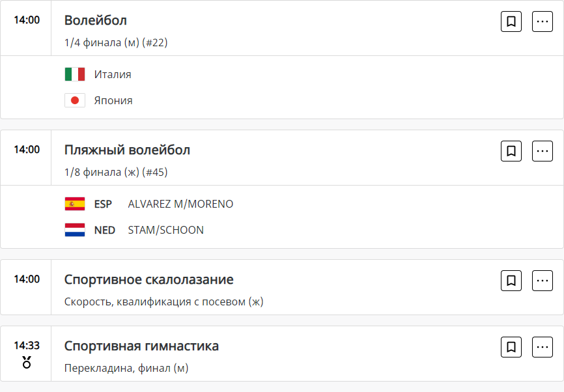This screenshot has height=392, width=564.
Task: Open the Спортивная гимнастика event heading
Action: (141, 346)
